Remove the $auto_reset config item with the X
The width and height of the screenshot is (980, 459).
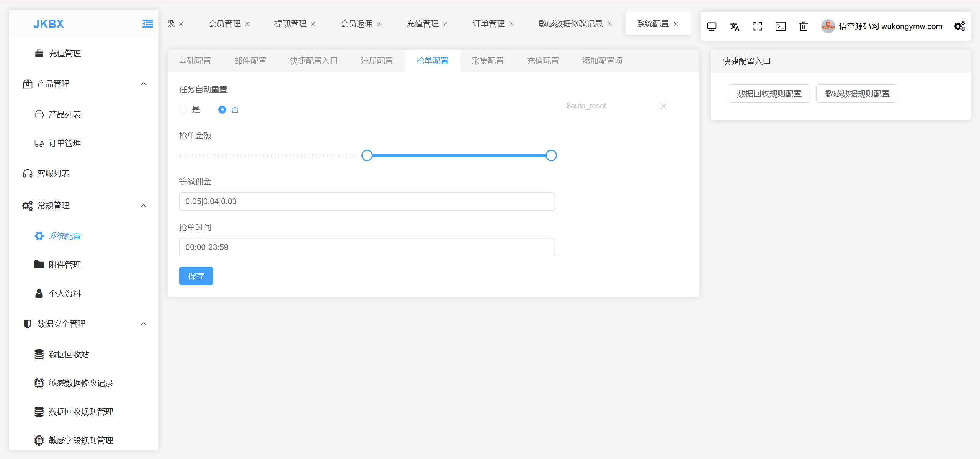click(663, 106)
